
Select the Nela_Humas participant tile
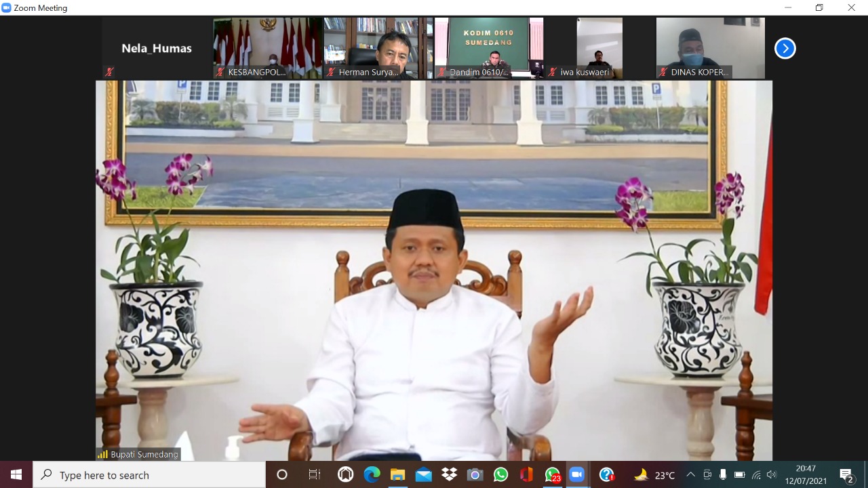pos(157,48)
